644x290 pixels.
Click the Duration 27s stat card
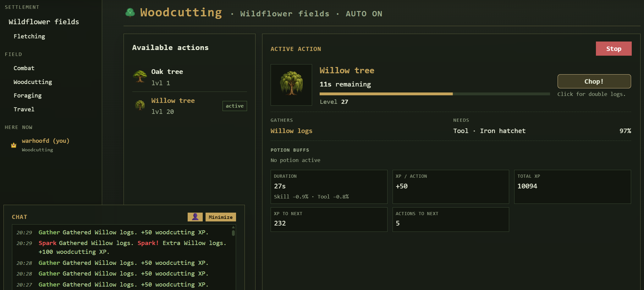pyautogui.click(x=329, y=187)
